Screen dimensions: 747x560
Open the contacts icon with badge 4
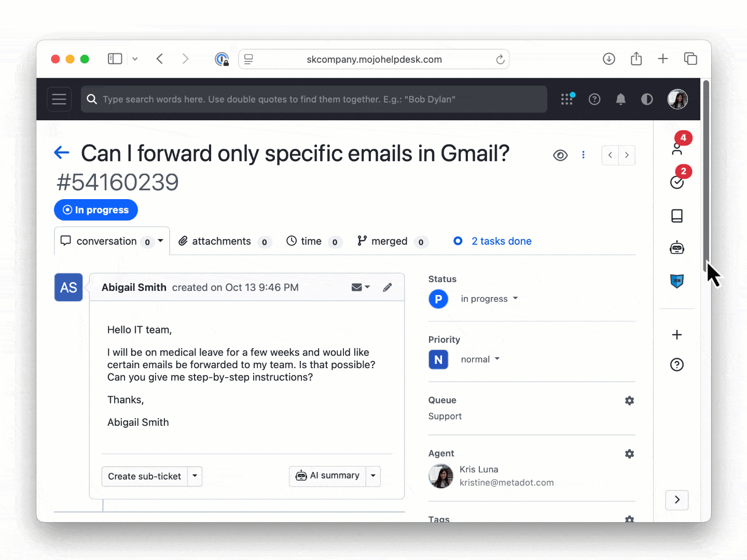[677, 149]
